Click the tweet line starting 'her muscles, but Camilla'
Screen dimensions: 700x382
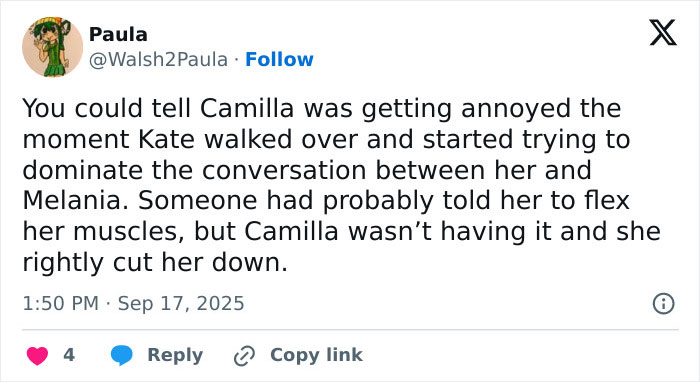[x=342, y=231]
